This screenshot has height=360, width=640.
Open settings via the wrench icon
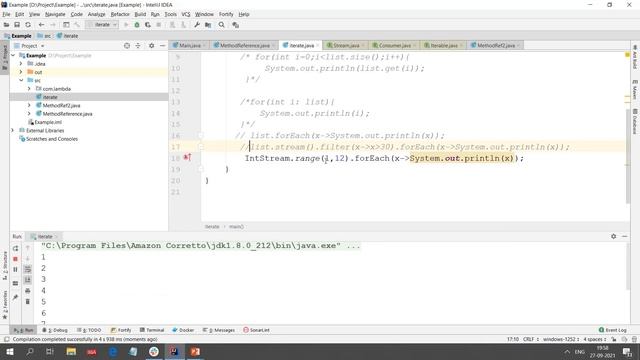pyautogui.click(x=197, y=25)
